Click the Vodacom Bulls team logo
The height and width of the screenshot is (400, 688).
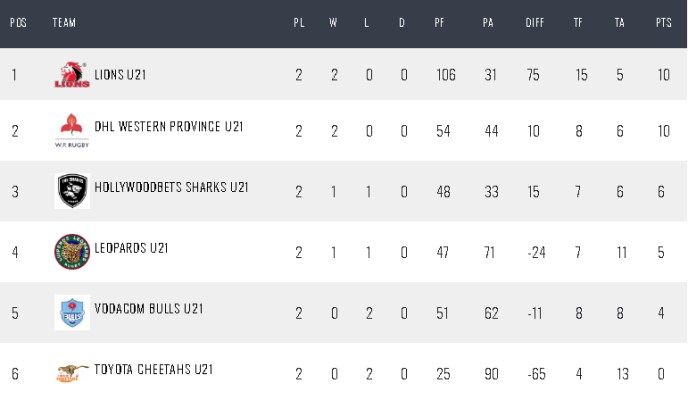(72, 312)
